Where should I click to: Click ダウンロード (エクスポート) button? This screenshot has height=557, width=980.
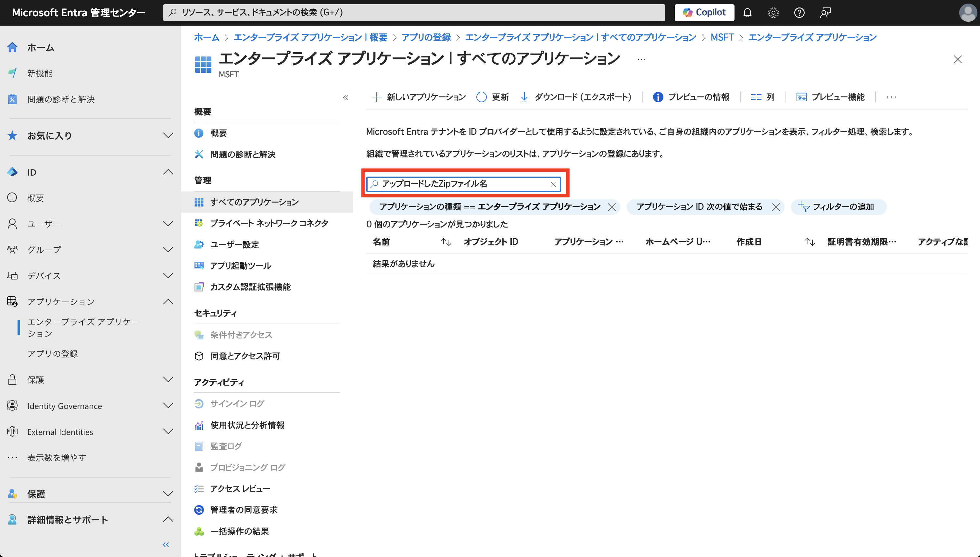pyautogui.click(x=576, y=97)
